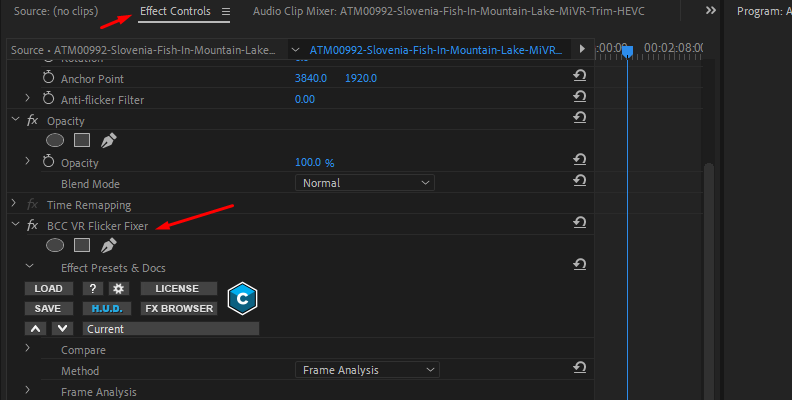Create ellipse mask under Opacity effect
The image size is (792, 400).
point(55,141)
